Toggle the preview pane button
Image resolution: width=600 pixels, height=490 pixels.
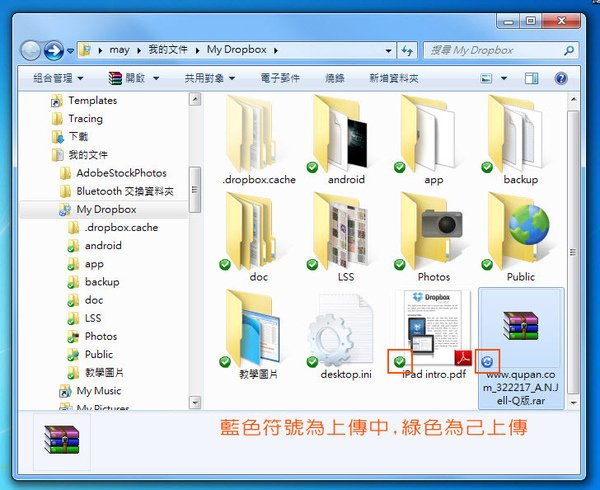pyautogui.click(x=532, y=78)
